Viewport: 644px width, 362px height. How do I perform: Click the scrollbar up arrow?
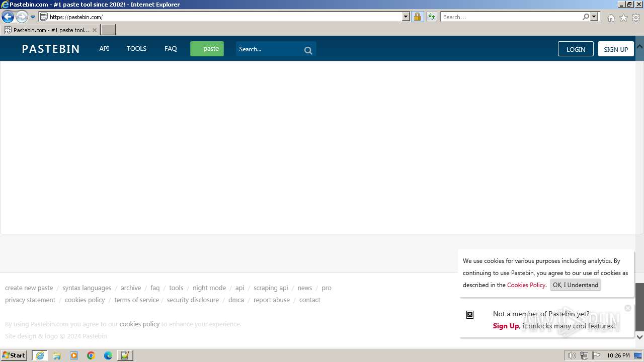(639, 46)
